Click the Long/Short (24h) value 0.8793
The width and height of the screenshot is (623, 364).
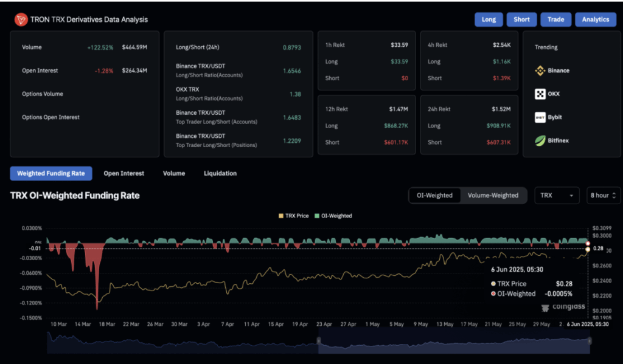coord(291,47)
